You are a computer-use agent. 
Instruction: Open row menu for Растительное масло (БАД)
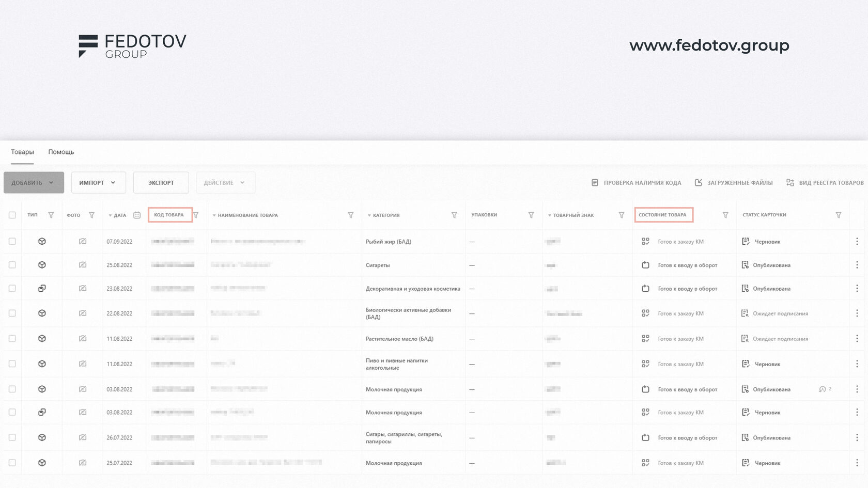tap(857, 339)
